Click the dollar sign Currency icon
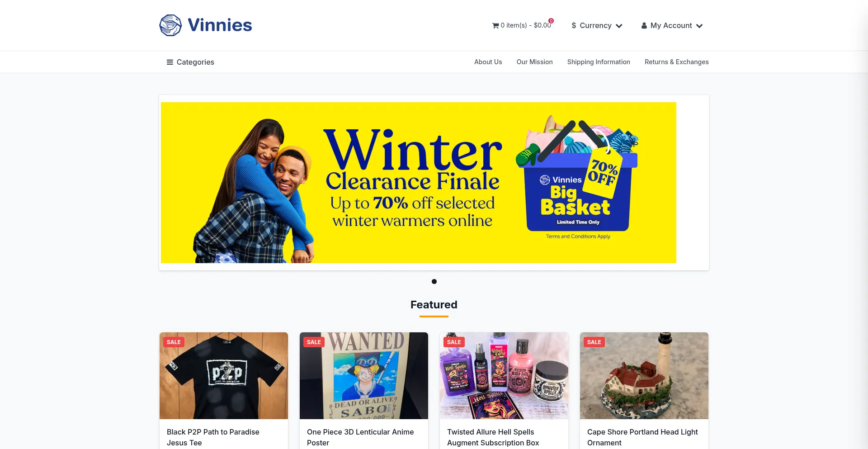The width and height of the screenshot is (868, 449). click(x=574, y=26)
